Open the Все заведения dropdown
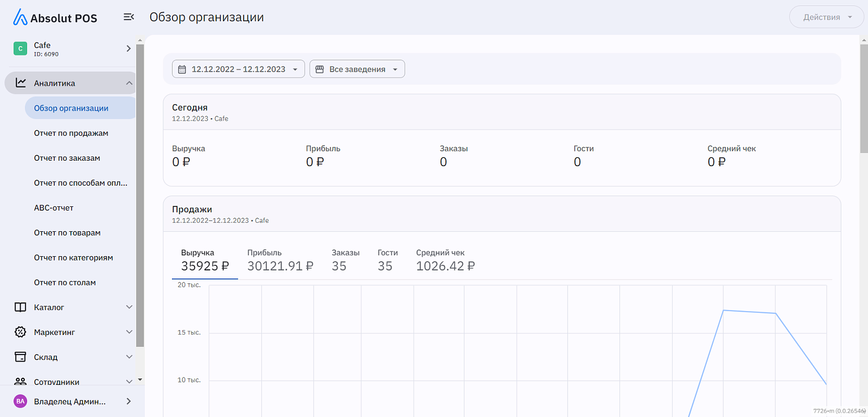Image resolution: width=868 pixels, height=417 pixels. pyautogui.click(x=357, y=69)
